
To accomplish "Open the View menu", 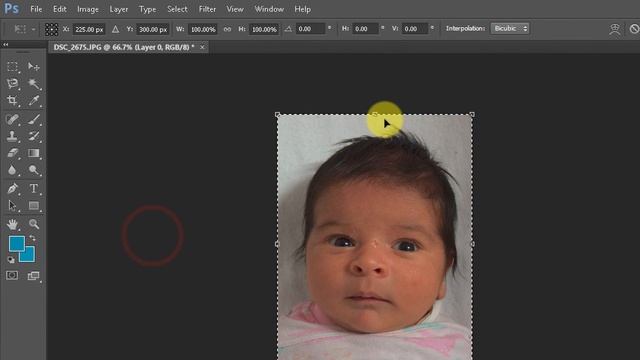I will coord(235,9).
